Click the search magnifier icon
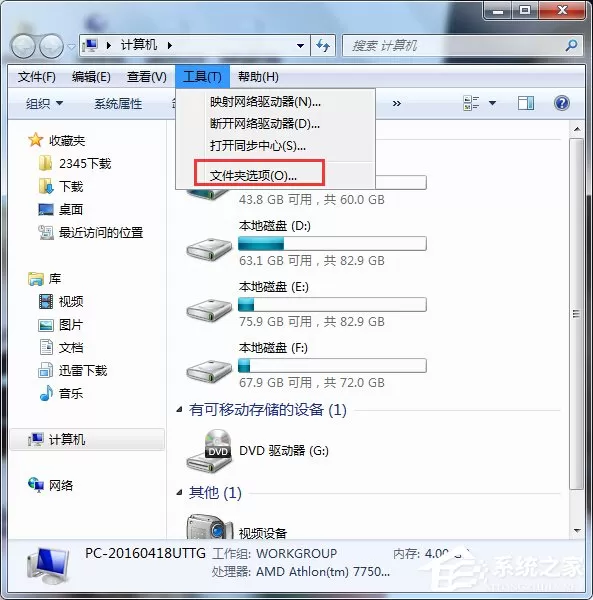This screenshot has width=593, height=600. tap(571, 46)
